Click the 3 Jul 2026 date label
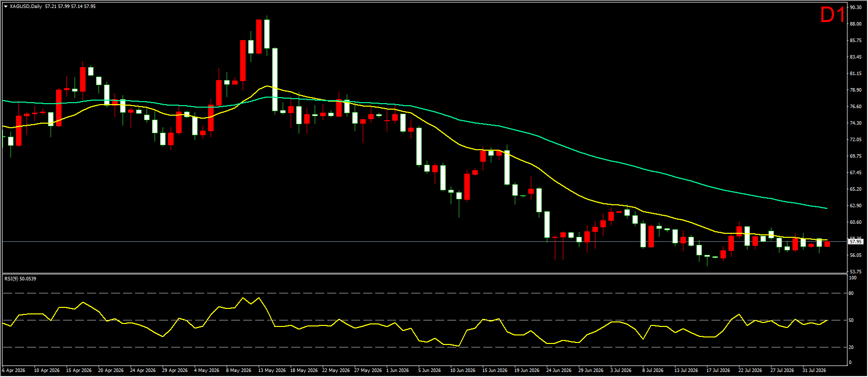The image size is (868, 377). (621, 371)
